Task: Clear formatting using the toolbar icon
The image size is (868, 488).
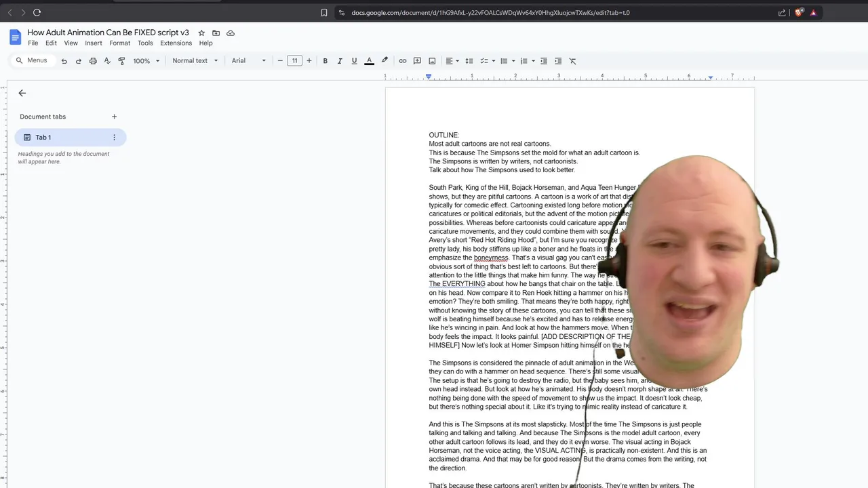Action: 572,61
